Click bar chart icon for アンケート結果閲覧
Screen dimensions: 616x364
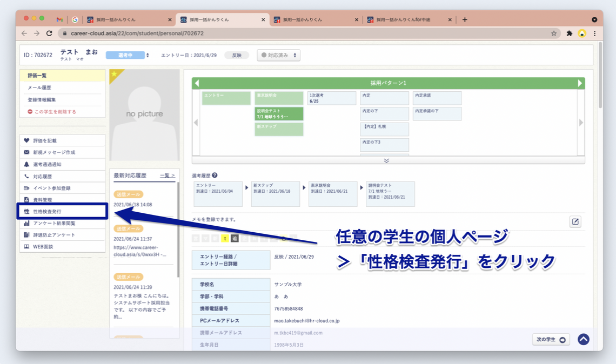coord(26,223)
